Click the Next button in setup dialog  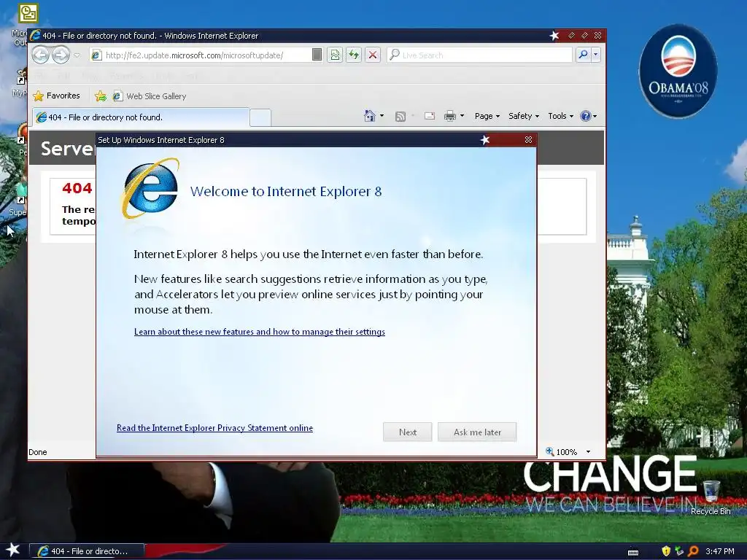407,432
